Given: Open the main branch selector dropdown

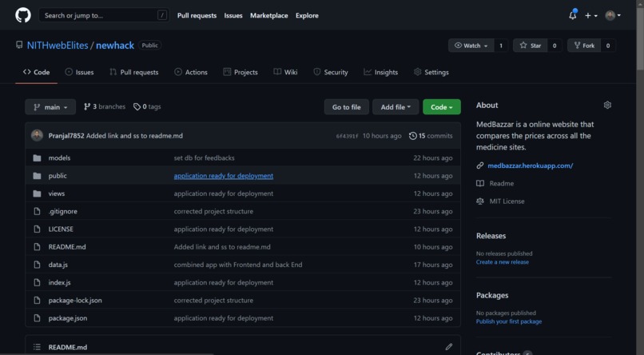Looking at the screenshot, I should 50,107.
